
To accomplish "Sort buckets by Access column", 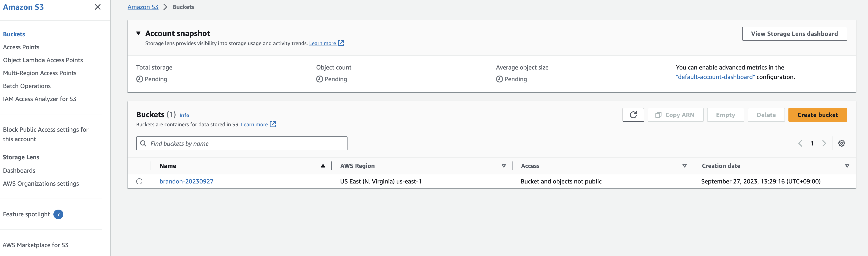I will [x=684, y=166].
